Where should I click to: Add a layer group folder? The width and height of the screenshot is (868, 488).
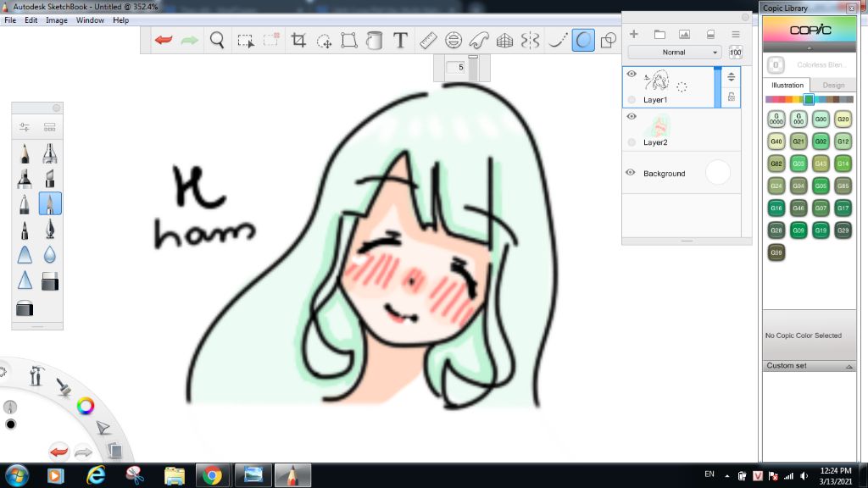coord(659,34)
